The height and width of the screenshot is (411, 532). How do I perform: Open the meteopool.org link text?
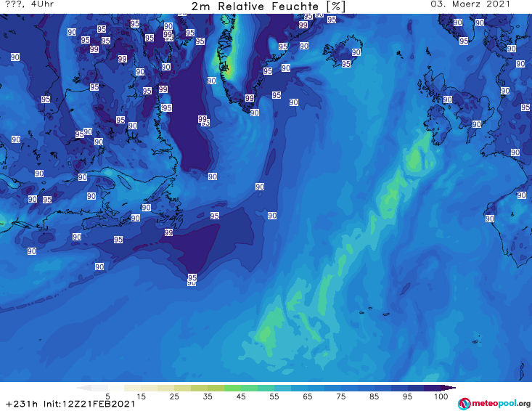501,403
